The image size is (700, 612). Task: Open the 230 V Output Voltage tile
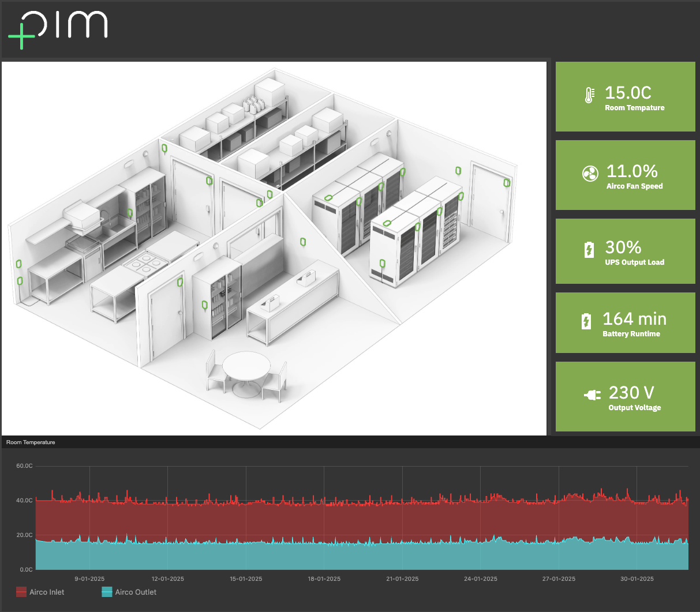click(625, 396)
